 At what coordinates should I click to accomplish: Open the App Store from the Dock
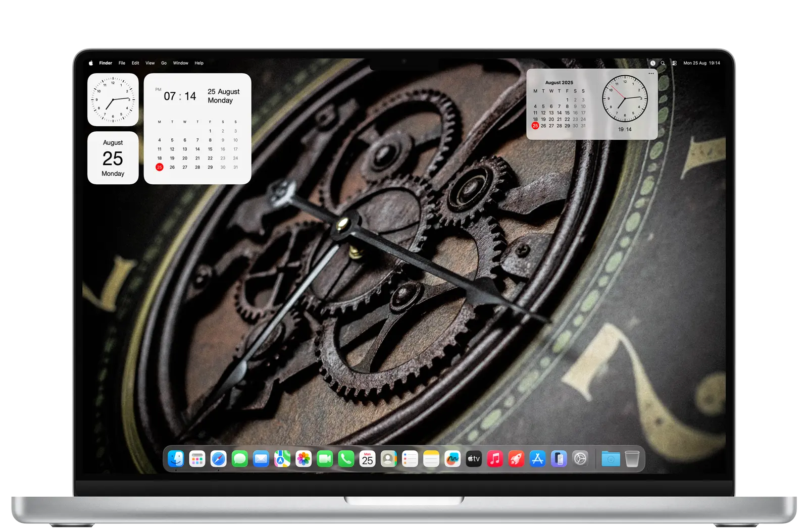pyautogui.click(x=538, y=459)
